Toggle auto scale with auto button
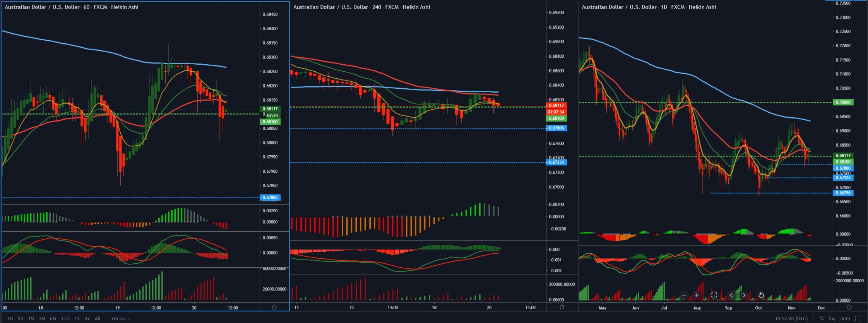This screenshot has height=323, width=868. (845, 319)
